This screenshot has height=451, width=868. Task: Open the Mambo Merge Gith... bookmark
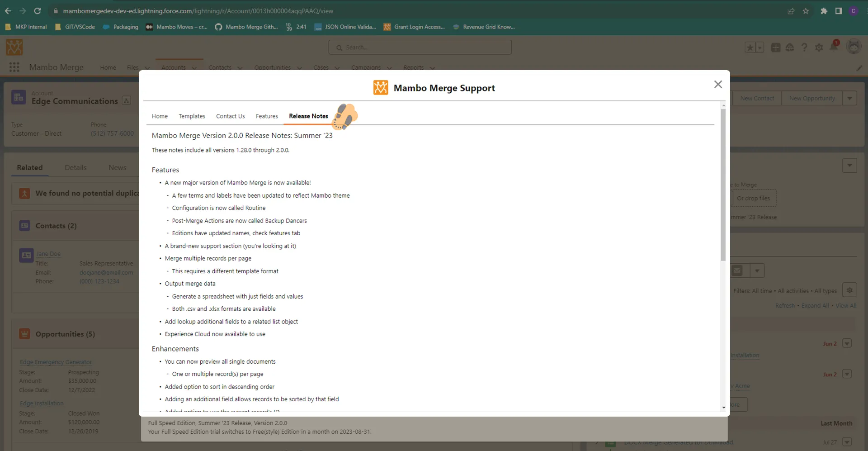(x=246, y=27)
